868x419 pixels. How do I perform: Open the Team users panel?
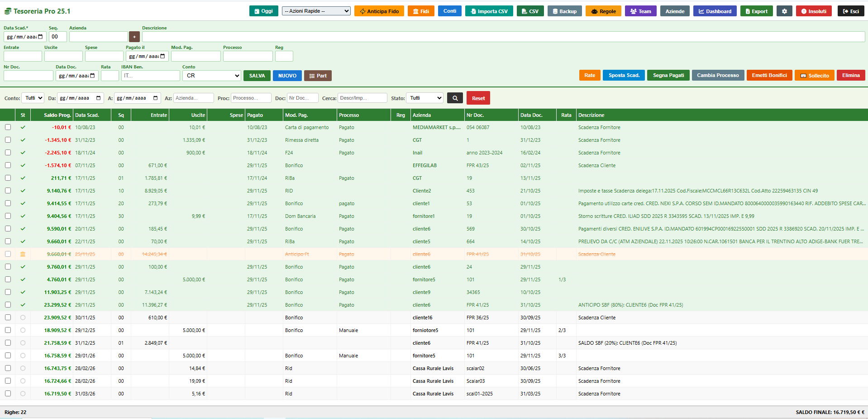[x=640, y=11]
